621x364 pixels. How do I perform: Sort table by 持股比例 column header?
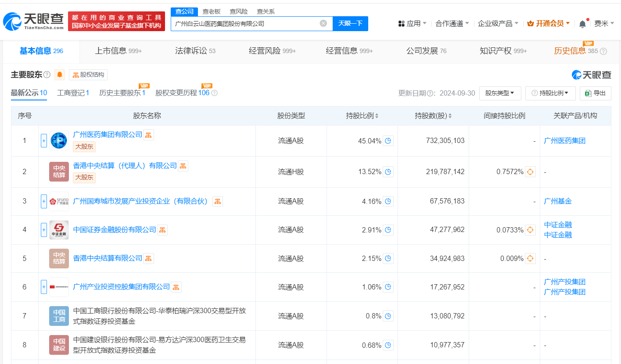click(362, 116)
